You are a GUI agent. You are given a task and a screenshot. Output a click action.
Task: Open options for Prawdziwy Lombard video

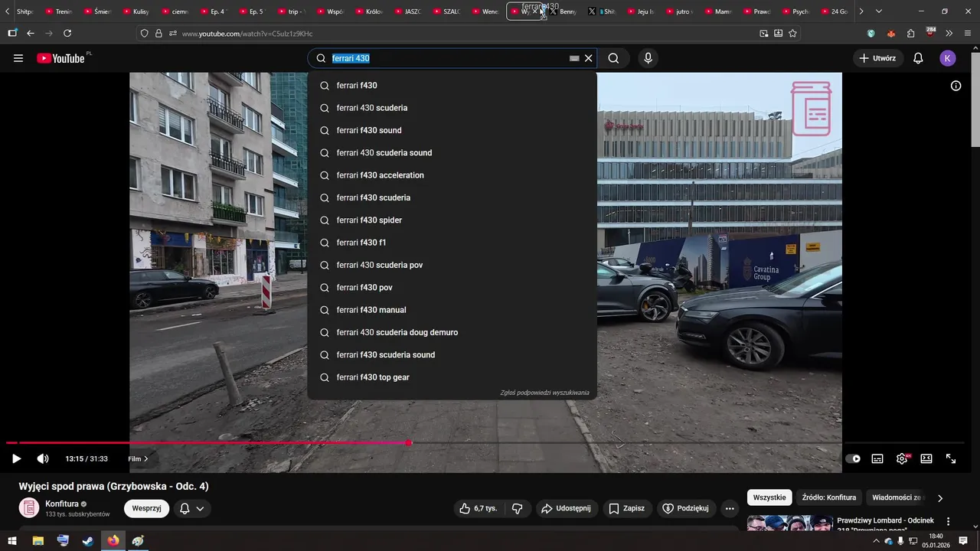(x=948, y=522)
